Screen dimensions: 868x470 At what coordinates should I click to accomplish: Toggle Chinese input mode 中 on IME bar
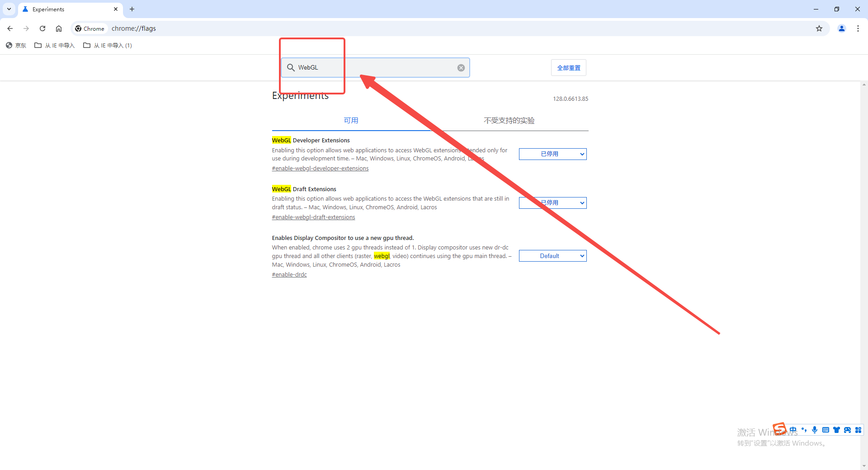click(x=793, y=430)
